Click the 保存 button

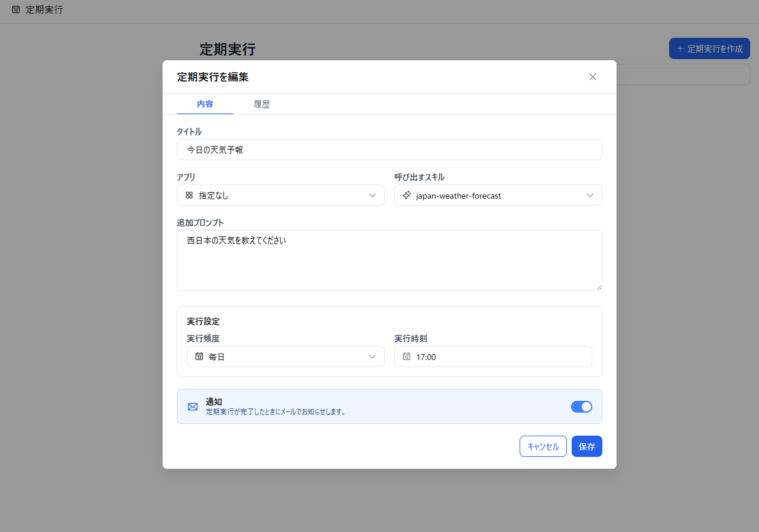pyautogui.click(x=587, y=446)
